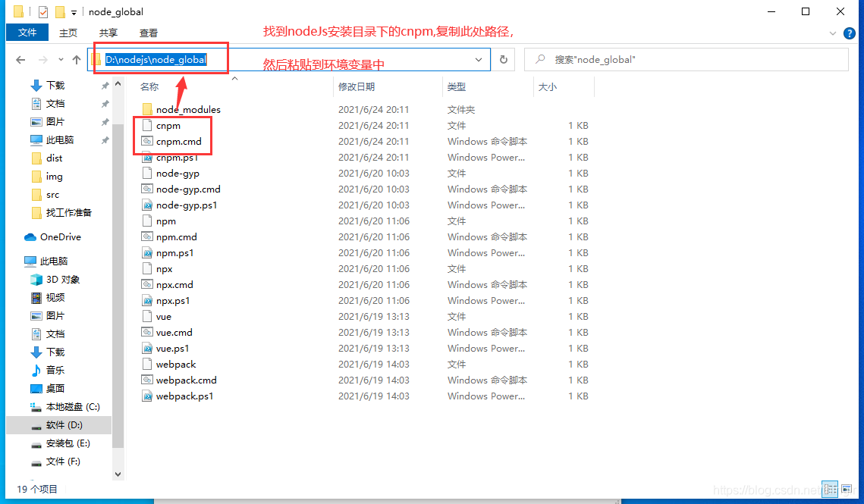
Task: Open pinned 图片 in quick access
Action: pyautogui.click(x=55, y=122)
